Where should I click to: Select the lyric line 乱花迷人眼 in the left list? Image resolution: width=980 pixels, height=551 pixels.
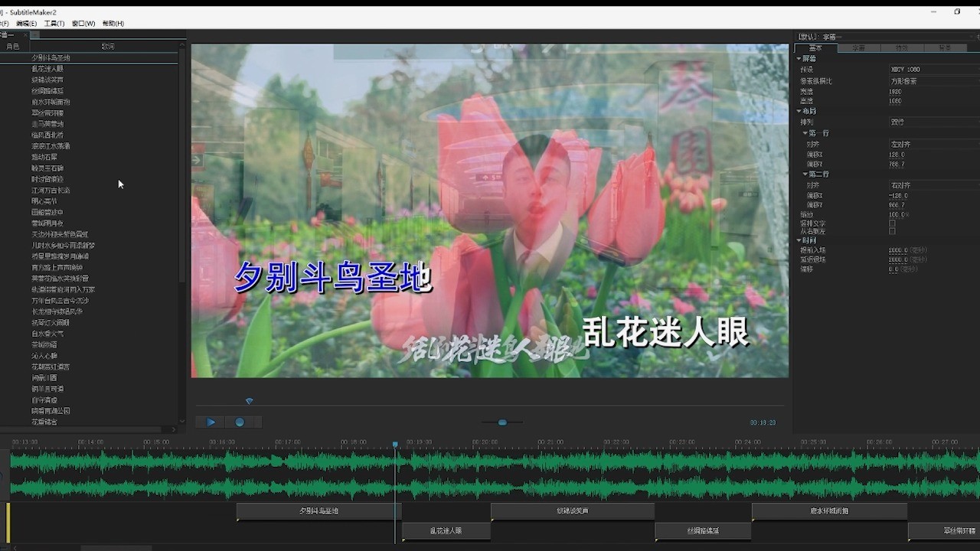(x=48, y=68)
